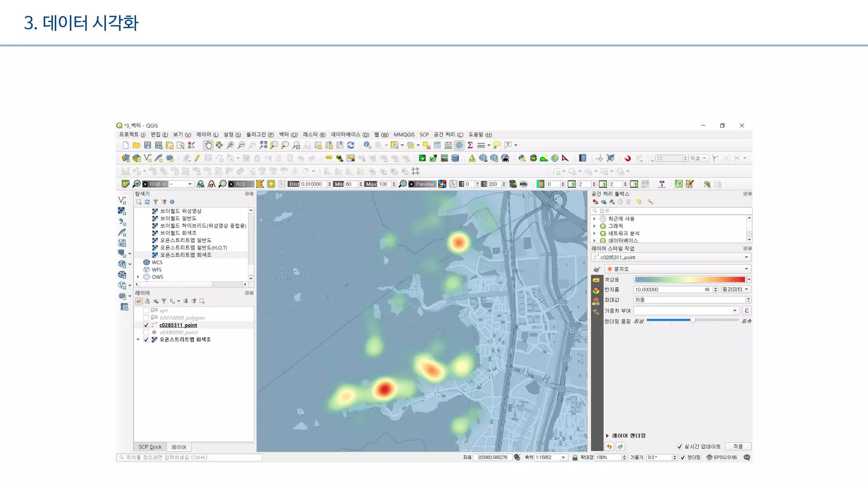This screenshot has width=868, height=488.
Task: Click the Save Project floppy icon
Action: coord(147,145)
